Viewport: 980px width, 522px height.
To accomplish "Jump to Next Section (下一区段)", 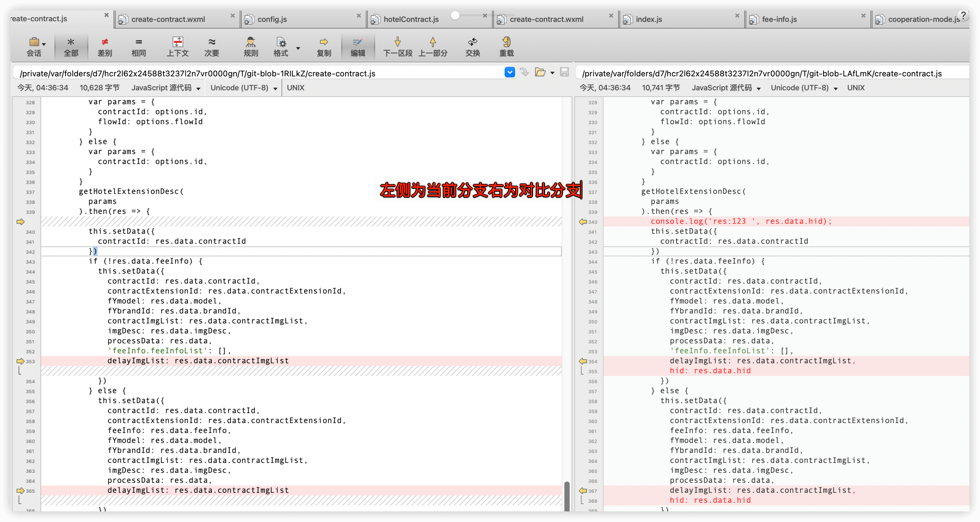I will point(398,47).
